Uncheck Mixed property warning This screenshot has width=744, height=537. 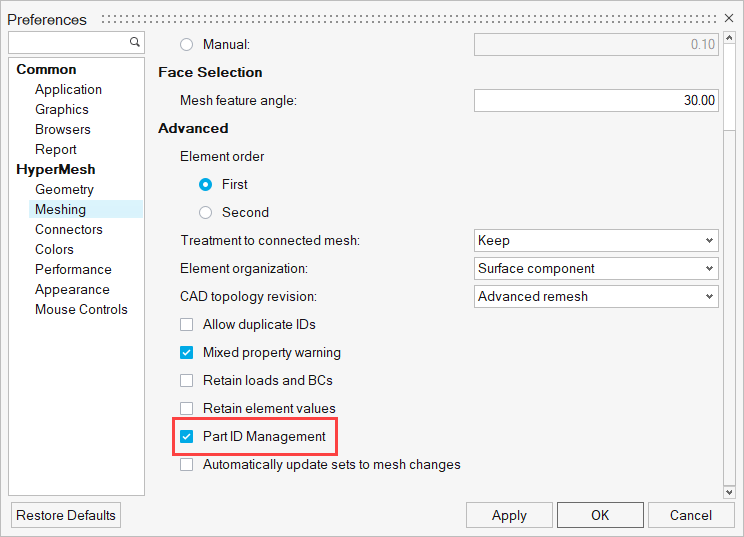click(x=186, y=353)
